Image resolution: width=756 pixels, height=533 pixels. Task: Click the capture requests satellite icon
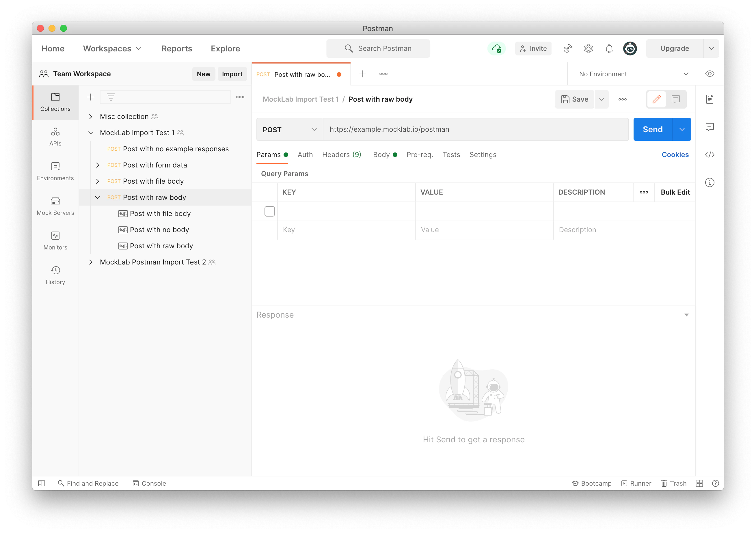click(x=568, y=49)
